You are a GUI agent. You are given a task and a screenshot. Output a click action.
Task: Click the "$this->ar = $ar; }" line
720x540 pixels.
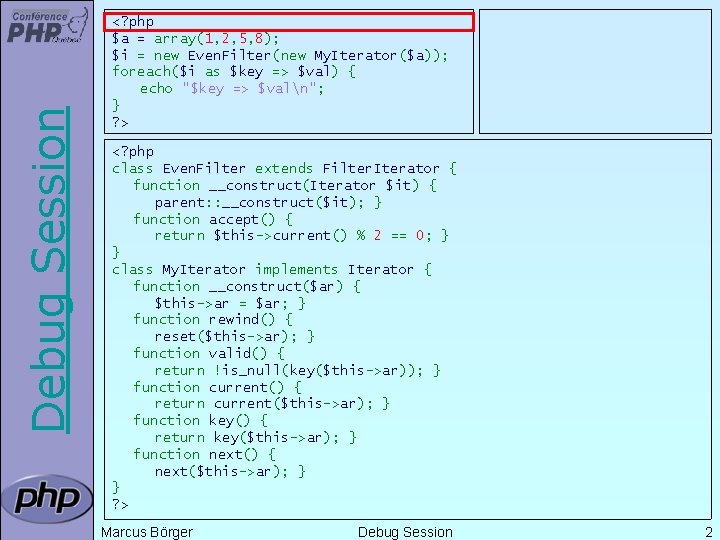(x=230, y=304)
